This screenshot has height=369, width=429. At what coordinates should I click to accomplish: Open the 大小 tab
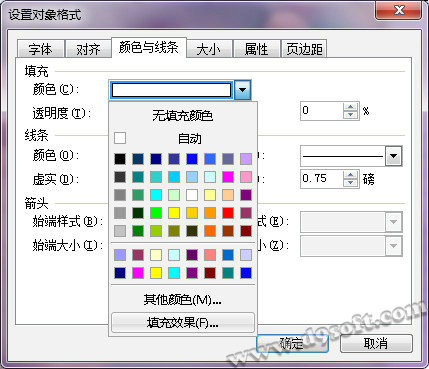point(209,49)
